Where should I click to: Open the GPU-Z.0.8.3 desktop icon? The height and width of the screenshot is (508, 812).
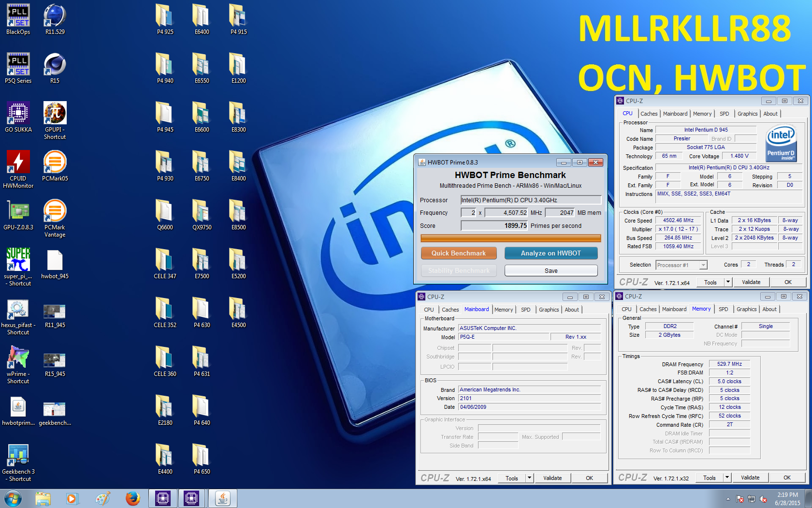tap(18, 215)
